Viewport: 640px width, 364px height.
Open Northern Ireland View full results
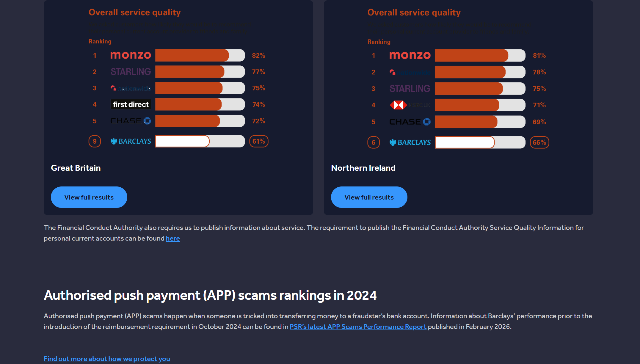coord(369,197)
